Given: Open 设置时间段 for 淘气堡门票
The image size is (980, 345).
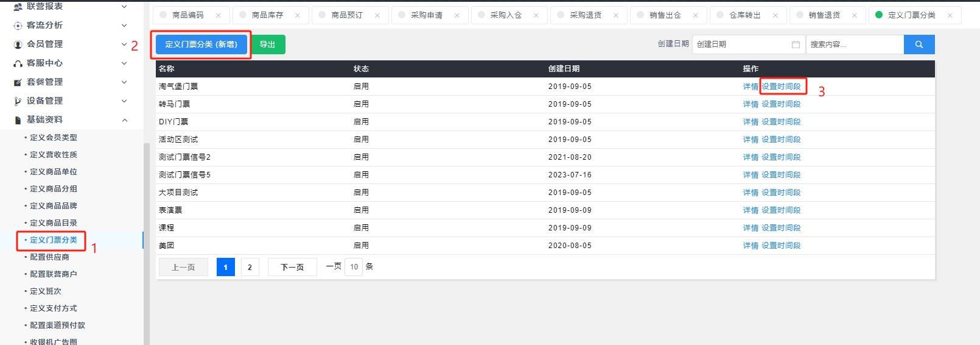Looking at the screenshot, I should coord(781,87).
